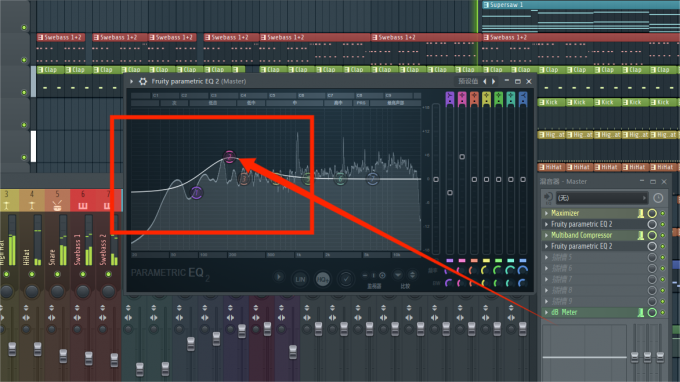Expand the Maximizer slot arrow

(546, 213)
